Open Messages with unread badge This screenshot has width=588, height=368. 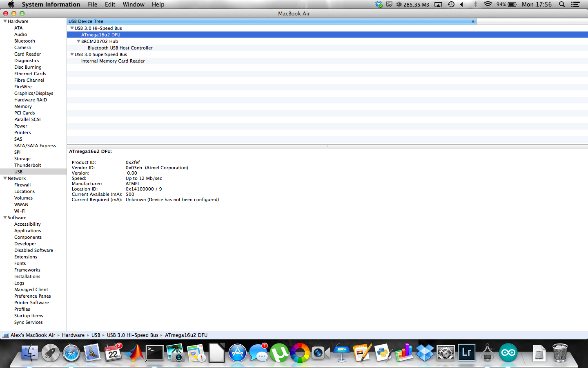(x=258, y=352)
